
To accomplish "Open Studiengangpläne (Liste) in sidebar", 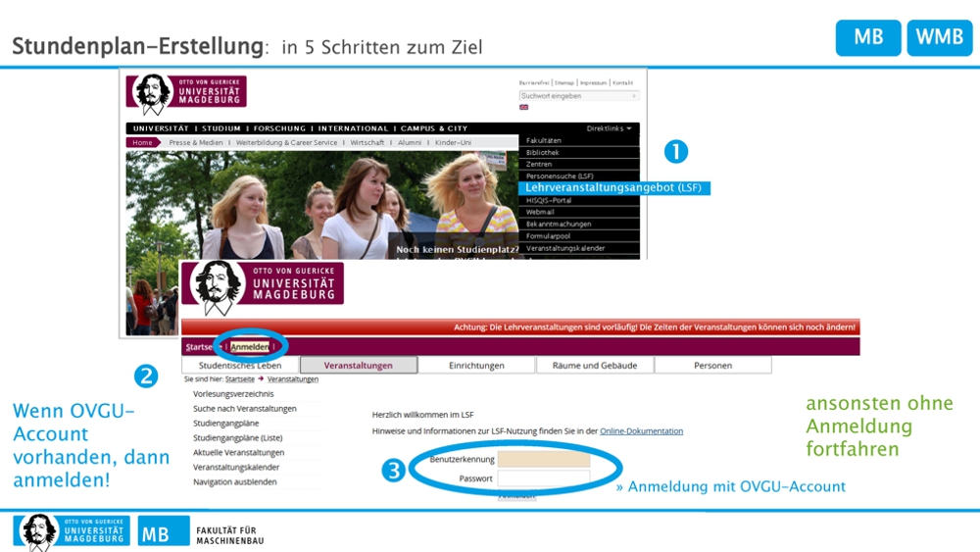I will click(237, 437).
